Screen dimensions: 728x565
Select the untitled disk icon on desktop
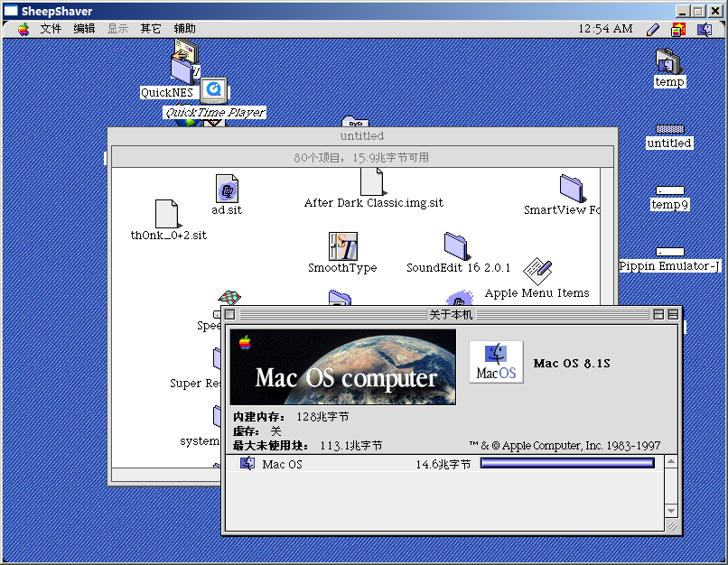coord(669,129)
